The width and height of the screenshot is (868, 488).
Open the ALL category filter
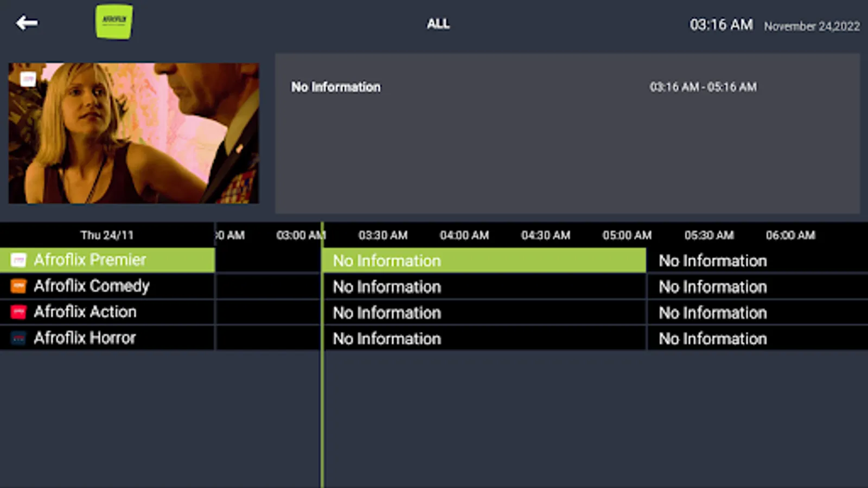pos(438,24)
